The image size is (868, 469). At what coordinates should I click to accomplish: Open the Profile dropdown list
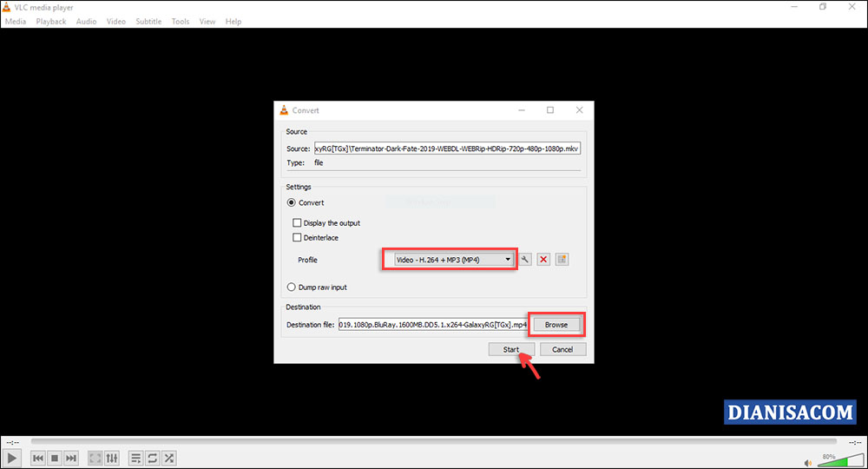449,259
